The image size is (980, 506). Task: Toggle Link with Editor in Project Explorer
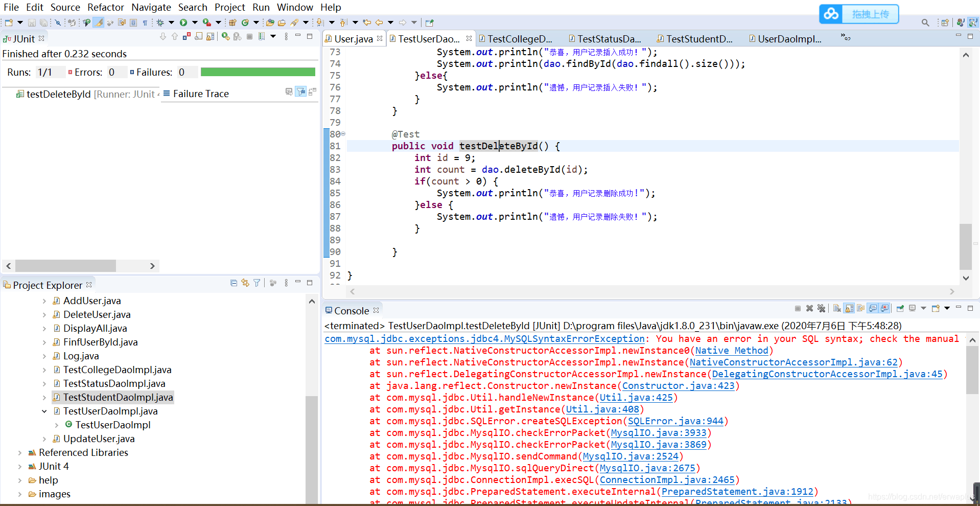[245, 283]
